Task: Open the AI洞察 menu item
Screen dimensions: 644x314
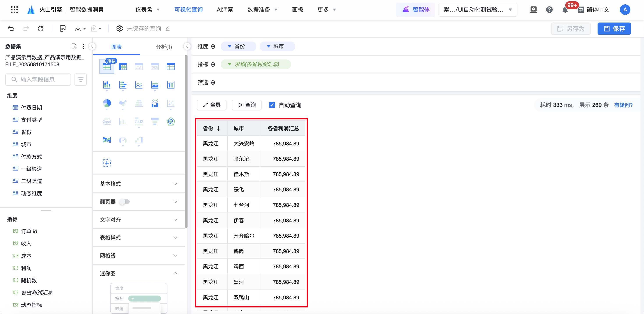Action: tap(225, 10)
